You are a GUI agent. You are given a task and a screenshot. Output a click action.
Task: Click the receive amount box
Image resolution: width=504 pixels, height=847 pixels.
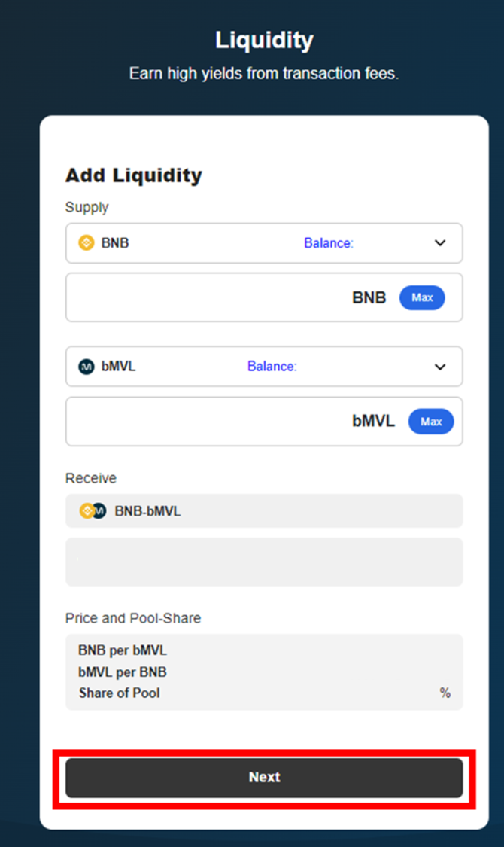[x=264, y=562]
